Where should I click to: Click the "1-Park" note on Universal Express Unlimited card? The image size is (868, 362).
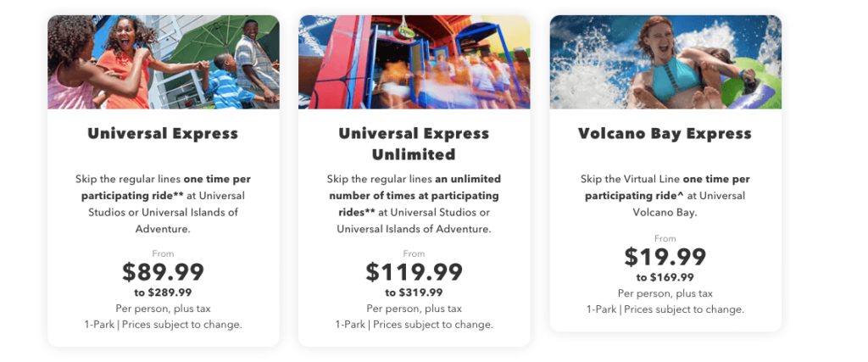(349, 325)
